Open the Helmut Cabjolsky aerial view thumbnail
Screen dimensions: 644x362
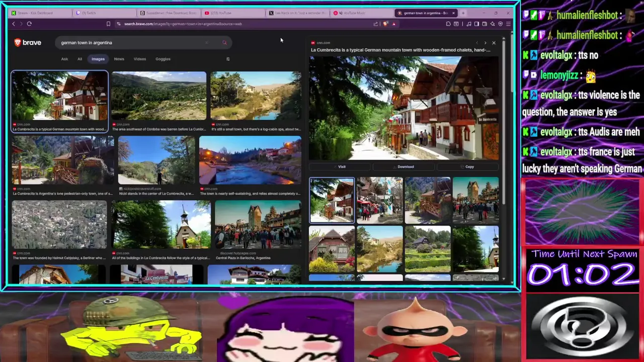(59, 225)
